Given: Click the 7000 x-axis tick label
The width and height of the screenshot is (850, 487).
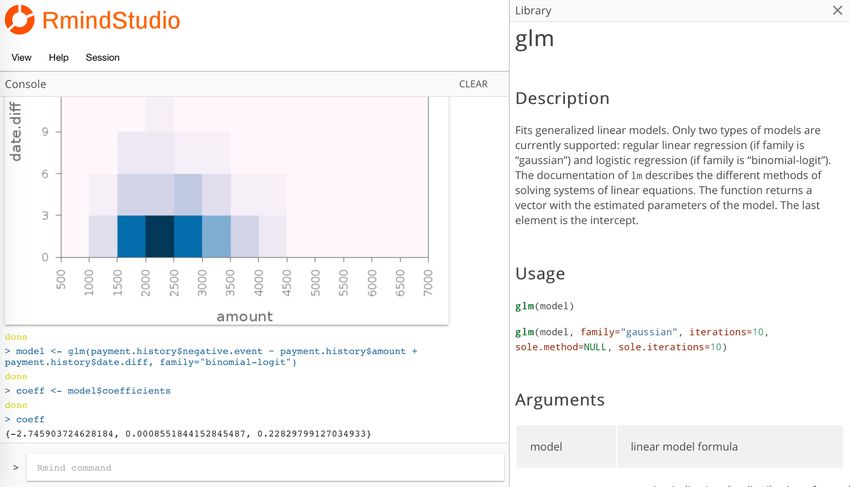Looking at the screenshot, I should 428,283.
